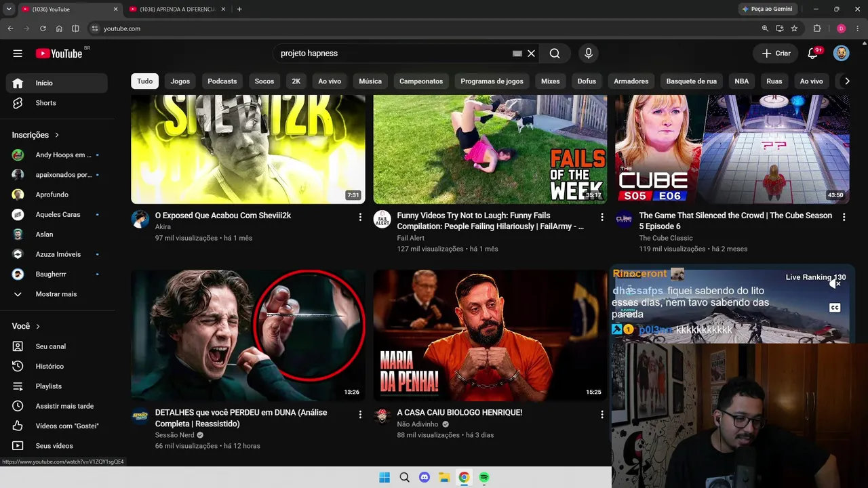Open the Fail Alert channel avatar

382,219
